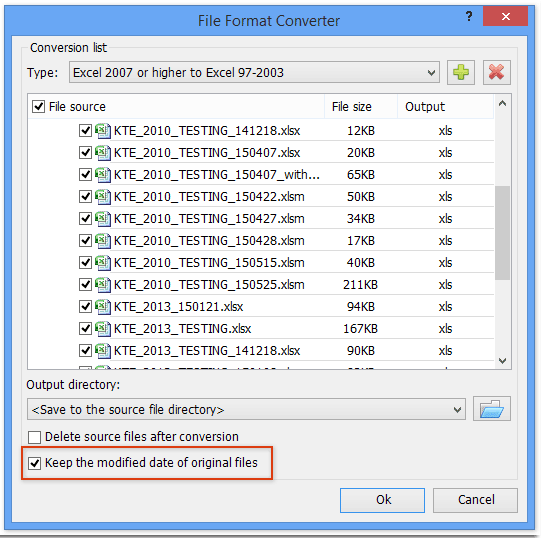Click the red X remove files icon

click(497, 72)
